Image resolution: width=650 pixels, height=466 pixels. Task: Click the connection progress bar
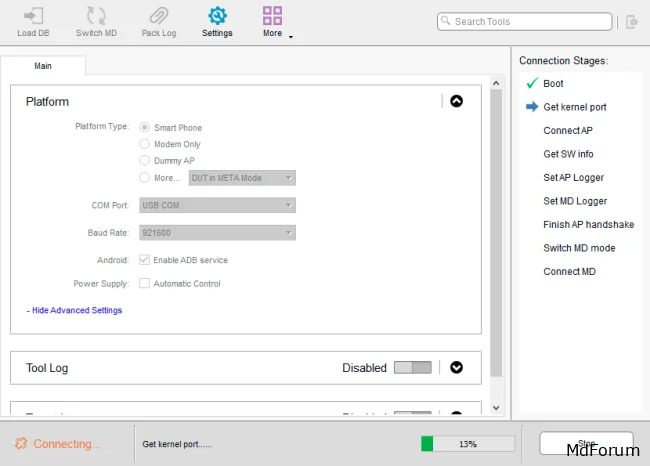(467, 443)
